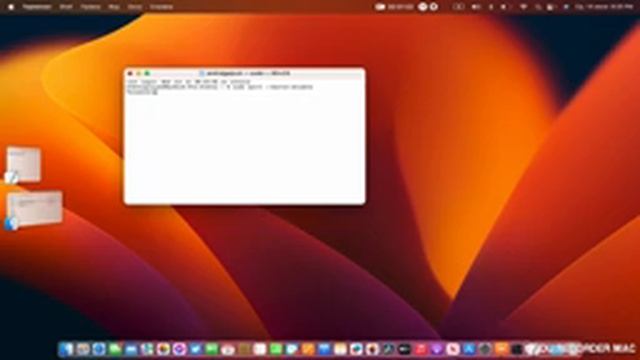Launch Safari from the Dock
The image size is (640, 360).
point(99,349)
